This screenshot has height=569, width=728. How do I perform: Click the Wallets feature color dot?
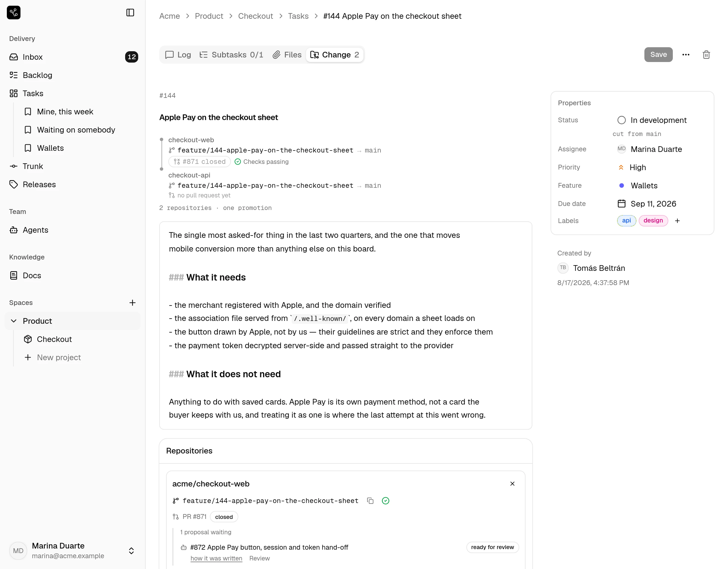pos(621,185)
